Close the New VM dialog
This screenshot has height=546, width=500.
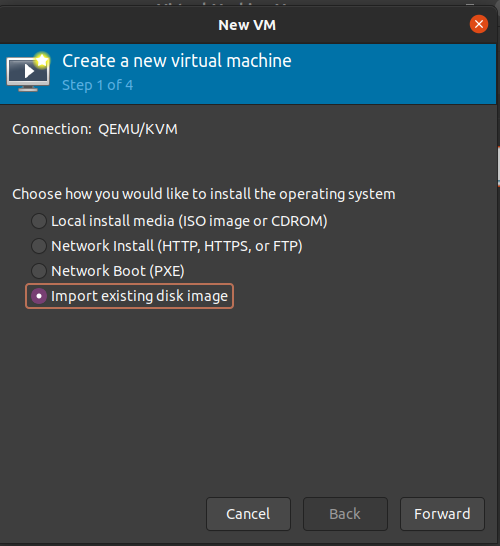pos(479,24)
